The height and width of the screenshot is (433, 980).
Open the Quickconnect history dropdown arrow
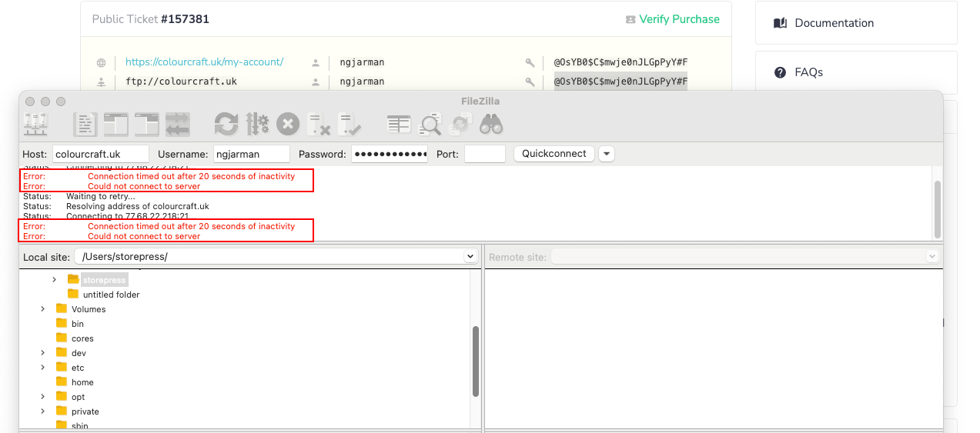point(607,154)
